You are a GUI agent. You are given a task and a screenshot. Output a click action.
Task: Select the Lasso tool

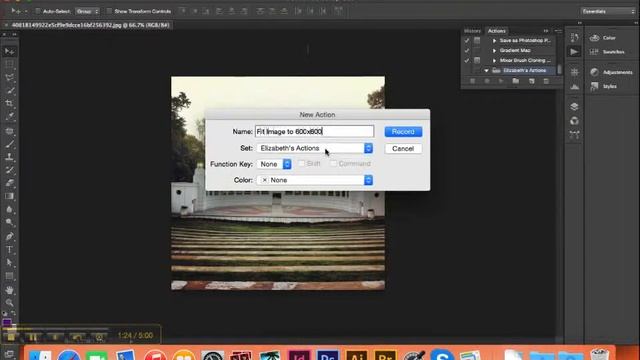click(9, 77)
